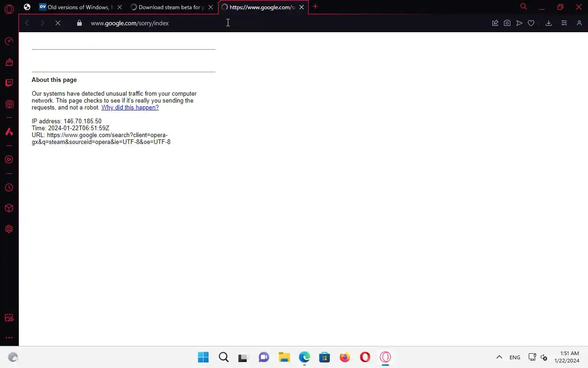Click the edit/share icon in address bar

(495, 23)
